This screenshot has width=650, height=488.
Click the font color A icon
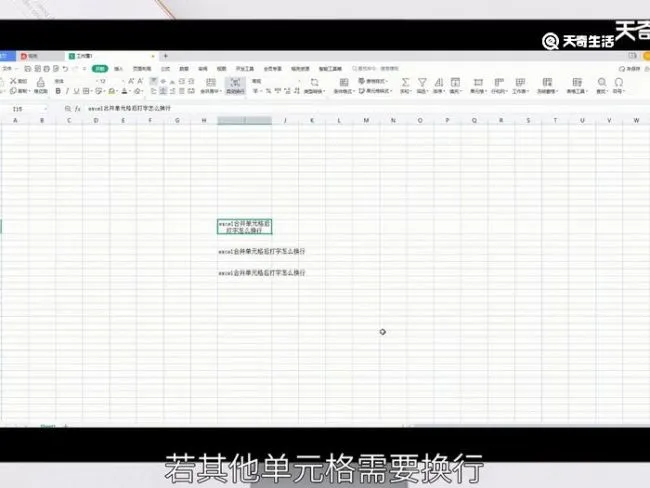pyautogui.click(x=124, y=91)
